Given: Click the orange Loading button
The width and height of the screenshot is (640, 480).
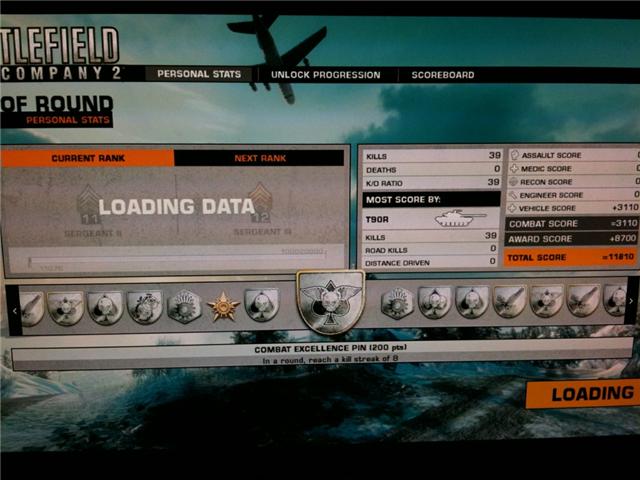Looking at the screenshot, I should (585, 394).
